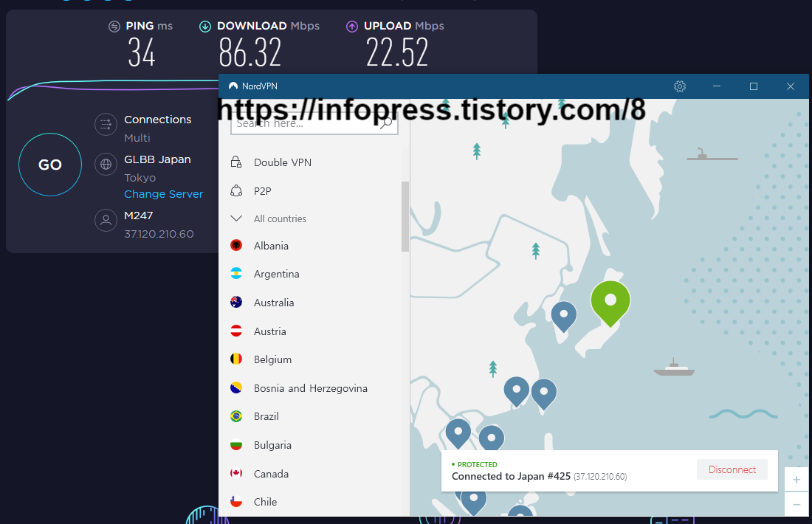Click the Bulgaria flag icon
Viewport: 812px width, 524px height.
(x=236, y=445)
